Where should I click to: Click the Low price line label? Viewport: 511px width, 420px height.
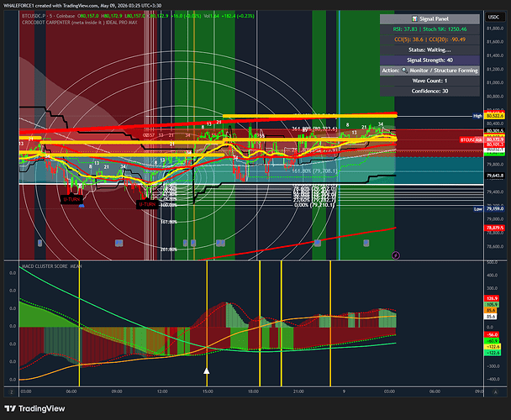tap(478, 209)
